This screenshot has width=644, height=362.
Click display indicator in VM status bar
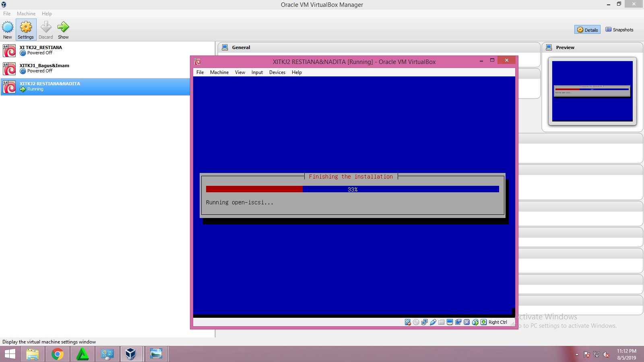[x=450, y=322]
